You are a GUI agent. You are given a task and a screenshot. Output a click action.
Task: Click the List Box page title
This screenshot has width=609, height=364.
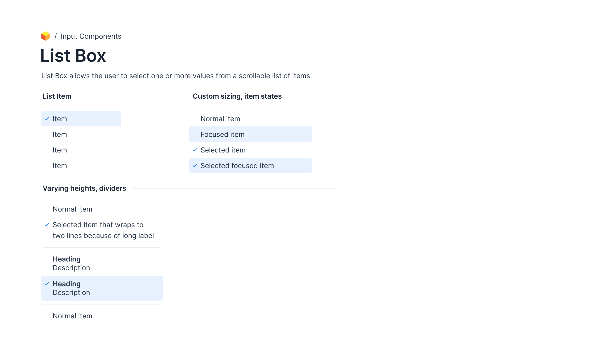73,56
